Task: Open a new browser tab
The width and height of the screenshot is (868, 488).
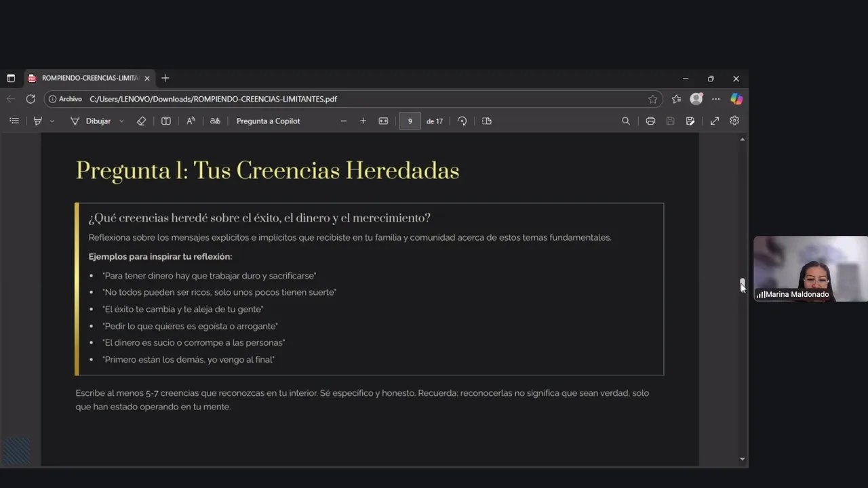Action: [x=165, y=78]
